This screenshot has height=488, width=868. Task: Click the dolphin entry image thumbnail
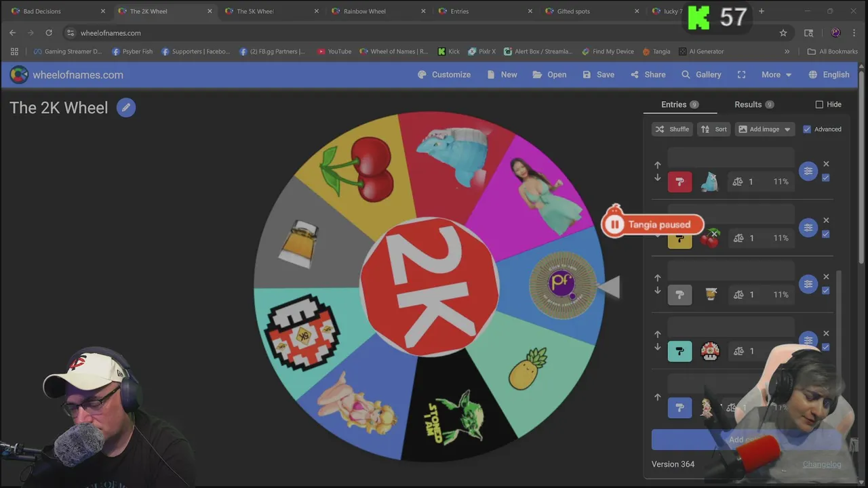(x=709, y=182)
